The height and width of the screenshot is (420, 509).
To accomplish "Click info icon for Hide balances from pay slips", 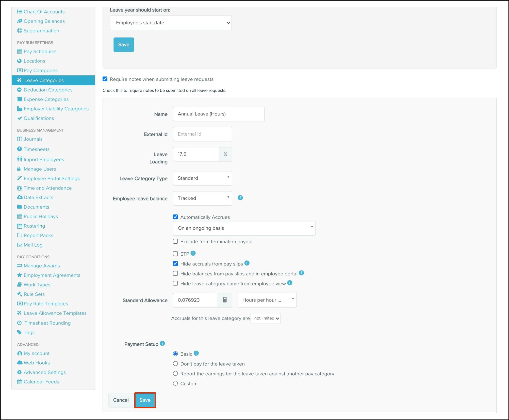I will tap(301, 273).
